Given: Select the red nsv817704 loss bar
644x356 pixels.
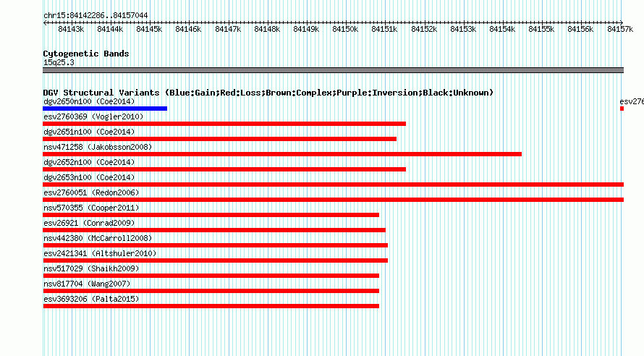Looking at the screenshot, I should (211, 291).
